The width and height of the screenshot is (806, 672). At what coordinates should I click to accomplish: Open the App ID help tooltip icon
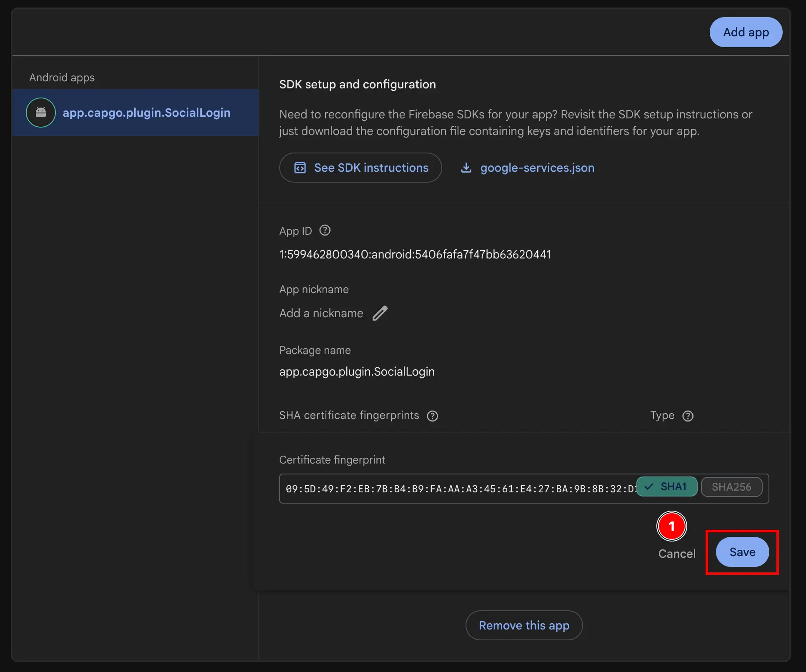[324, 230]
